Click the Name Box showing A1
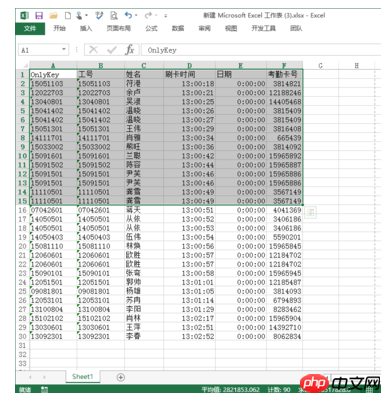This screenshot has height=393, width=381. (40, 50)
